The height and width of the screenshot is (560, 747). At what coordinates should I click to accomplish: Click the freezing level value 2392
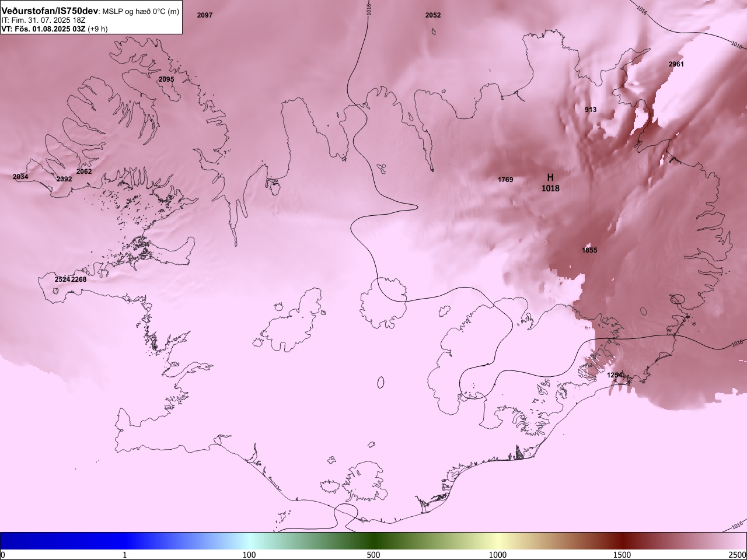point(64,179)
